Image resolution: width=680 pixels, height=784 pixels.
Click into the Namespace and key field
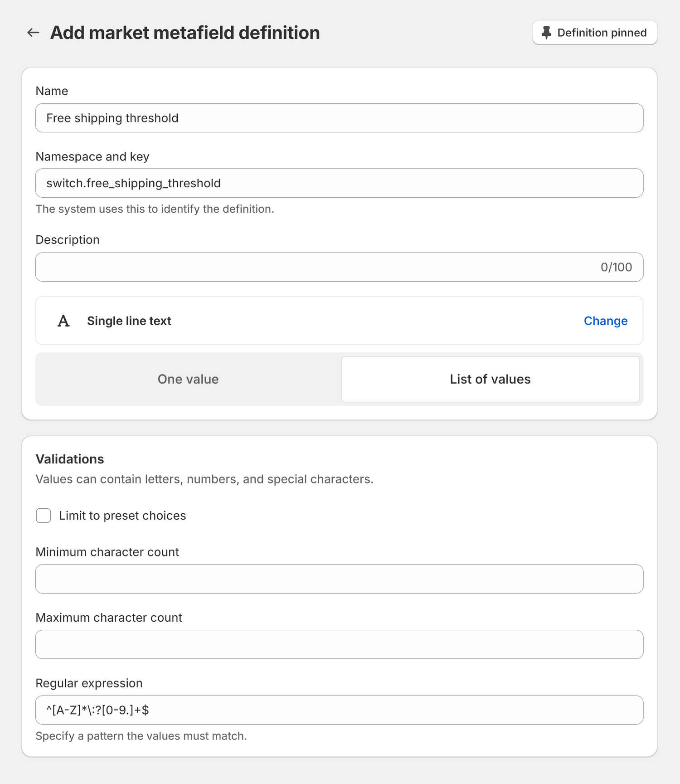(339, 183)
